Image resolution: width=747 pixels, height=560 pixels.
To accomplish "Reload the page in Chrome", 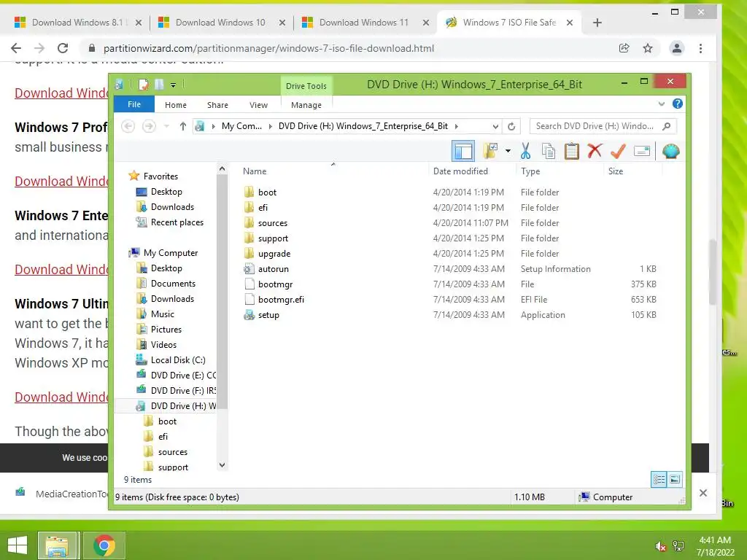I will tap(63, 48).
